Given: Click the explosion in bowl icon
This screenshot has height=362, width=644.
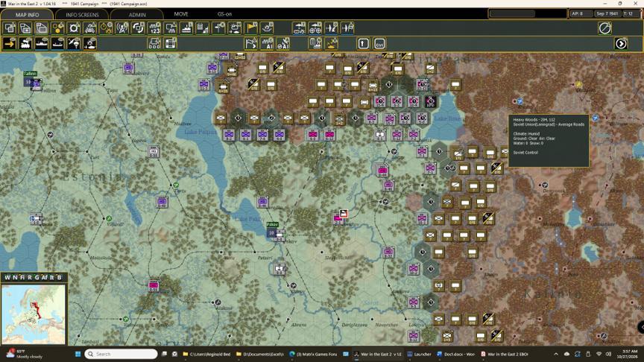Looking at the screenshot, I should pyautogui.click(x=267, y=28).
